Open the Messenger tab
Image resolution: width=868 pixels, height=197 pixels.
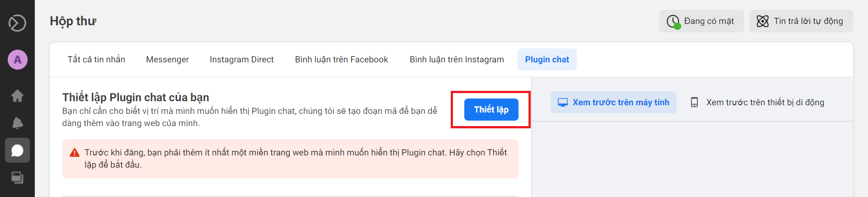167,60
